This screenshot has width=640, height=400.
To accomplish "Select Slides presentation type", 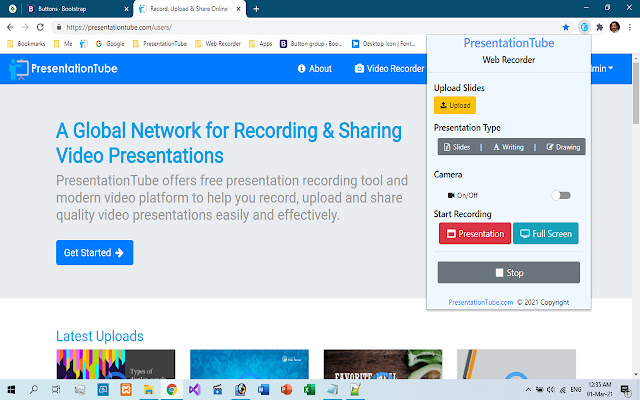I will coord(456,147).
